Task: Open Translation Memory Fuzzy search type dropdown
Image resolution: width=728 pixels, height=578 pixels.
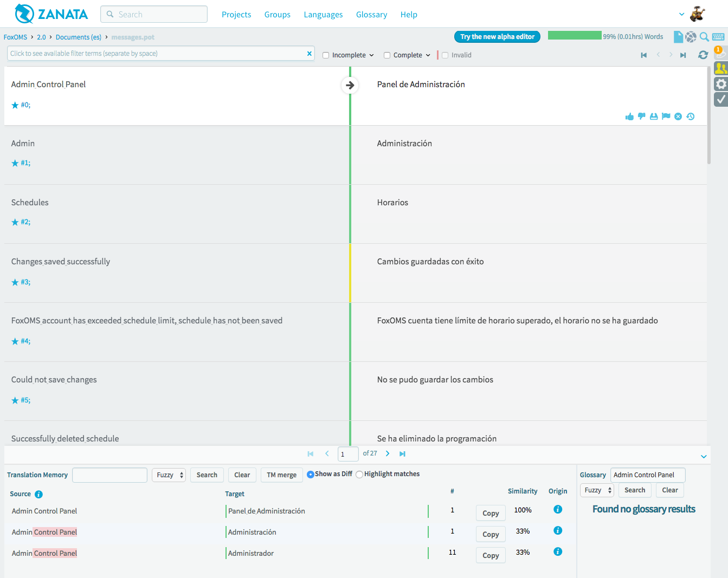Action: click(169, 475)
